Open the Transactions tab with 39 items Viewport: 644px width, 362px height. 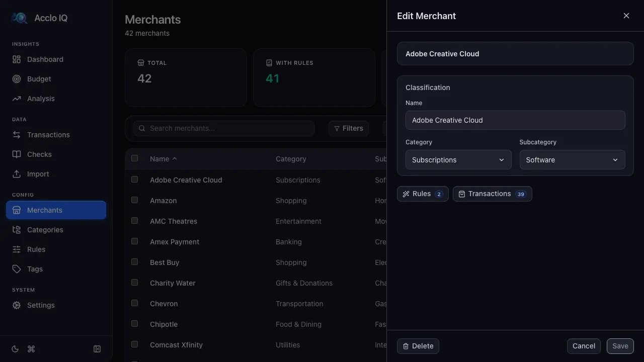pyautogui.click(x=493, y=194)
